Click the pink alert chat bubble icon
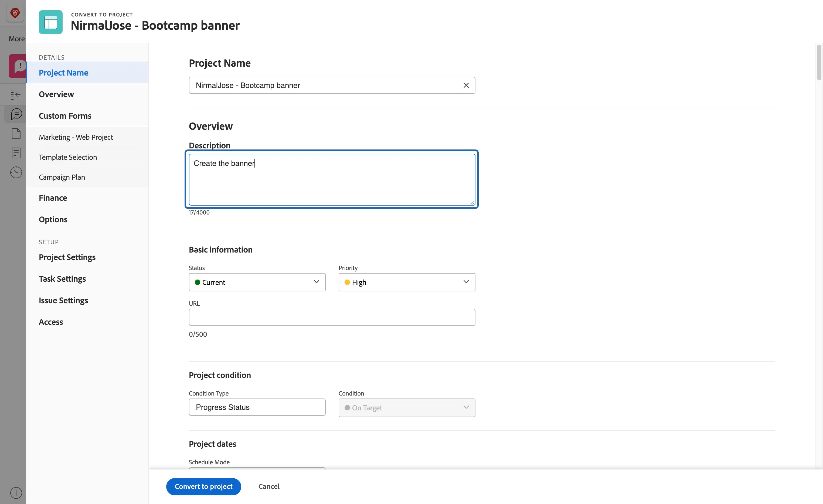Screen dimensions: 823x504 (18, 66)
